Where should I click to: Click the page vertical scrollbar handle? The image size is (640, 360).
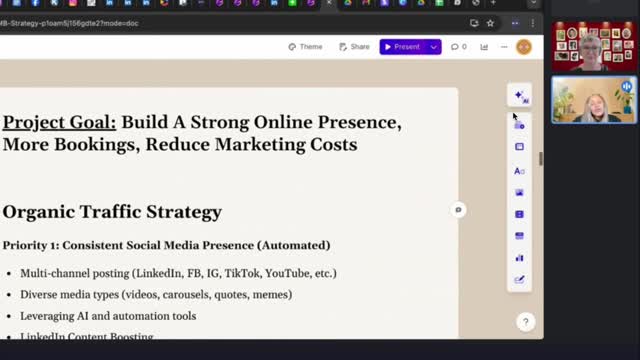point(541,159)
